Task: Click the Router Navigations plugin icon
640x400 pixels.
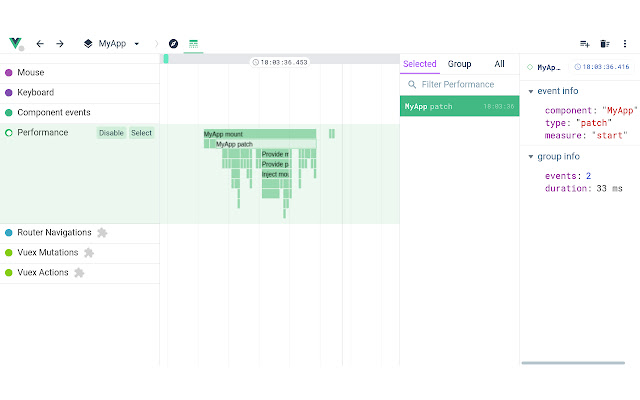Action: click(102, 233)
